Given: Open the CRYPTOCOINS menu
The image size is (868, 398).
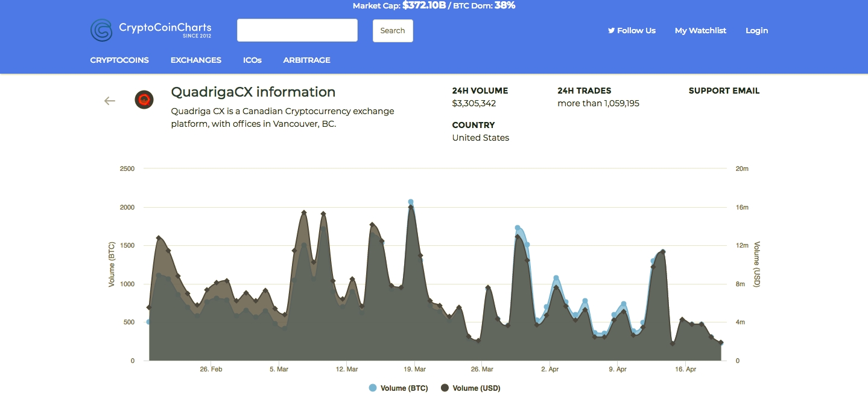Looking at the screenshot, I should [x=119, y=60].
